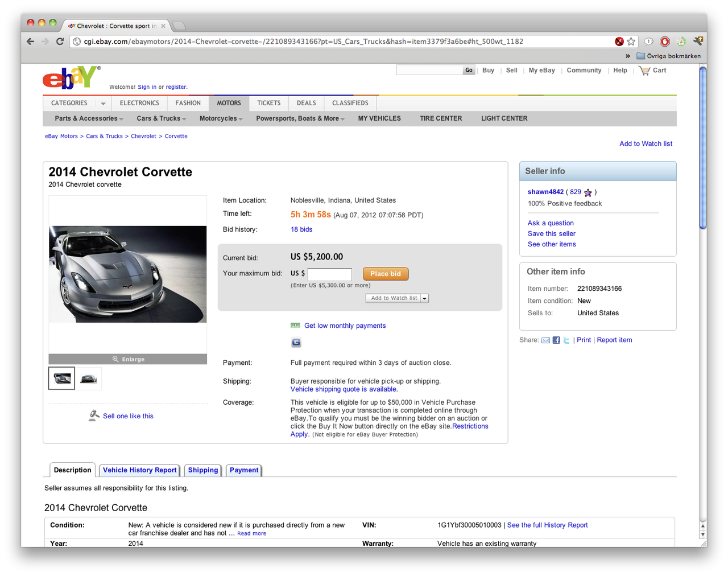Click the eBay logo
This screenshot has height=576, width=728.
click(71, 78)
